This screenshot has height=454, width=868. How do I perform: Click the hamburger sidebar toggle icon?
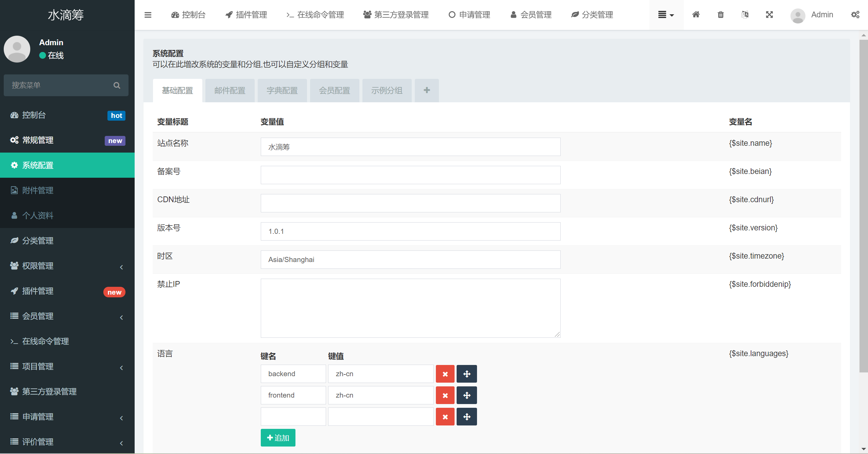[148, 15]
